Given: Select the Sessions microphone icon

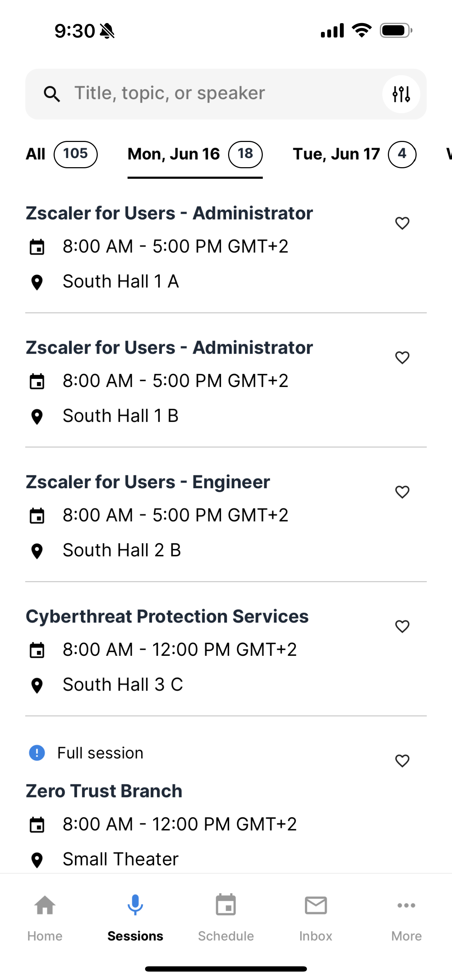Looking at the screenshot, I should [x=135, y=905].
